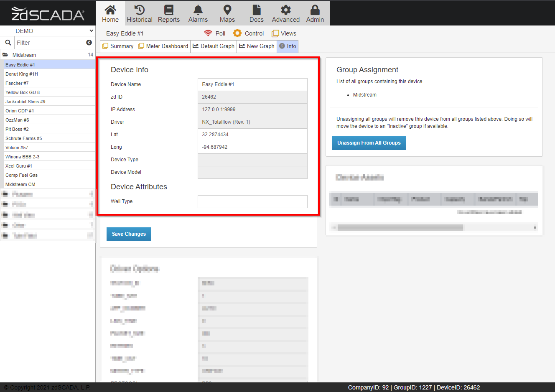Switch to the Meter Dashboard tab

pos(163,46)
